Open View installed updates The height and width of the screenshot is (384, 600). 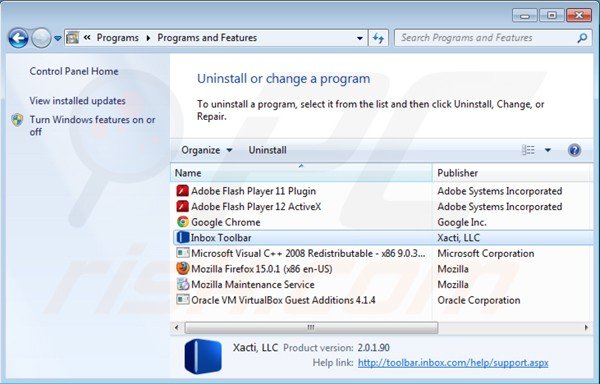click(x=77, y=101)
